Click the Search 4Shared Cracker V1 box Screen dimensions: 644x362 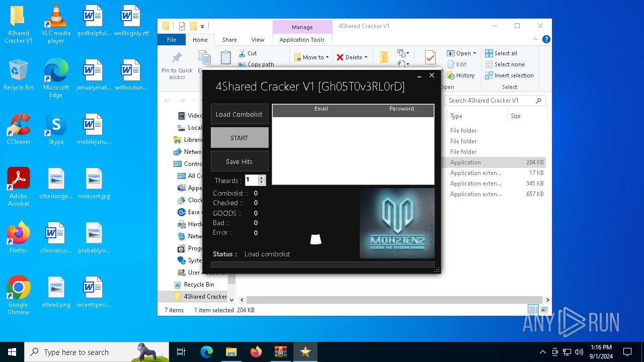pyautogui.click(x=495, y=101)
